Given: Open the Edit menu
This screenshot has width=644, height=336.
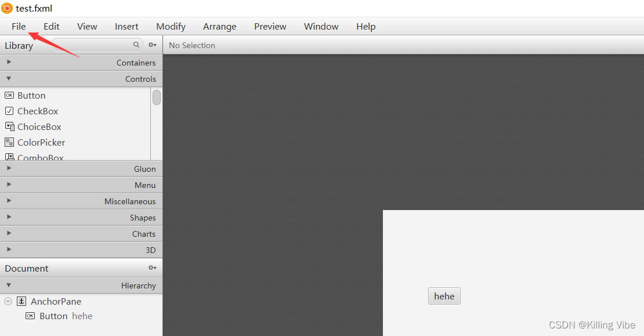Looking at the screenshot, I should pos(52,27).
